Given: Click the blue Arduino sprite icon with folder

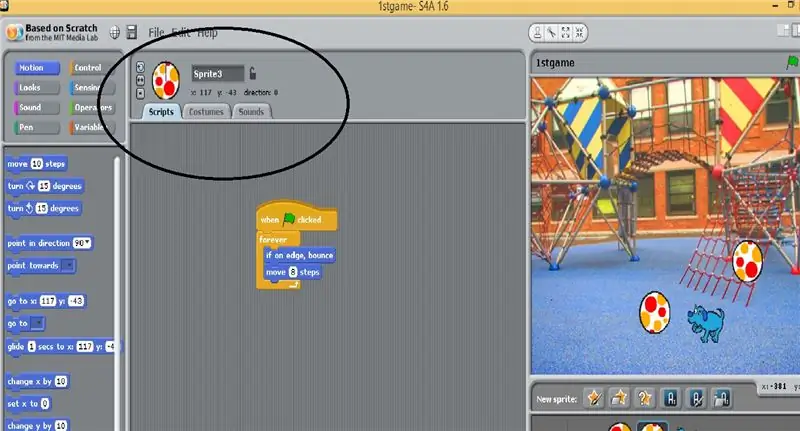Looking at the screenshot, I should [721, 398].
